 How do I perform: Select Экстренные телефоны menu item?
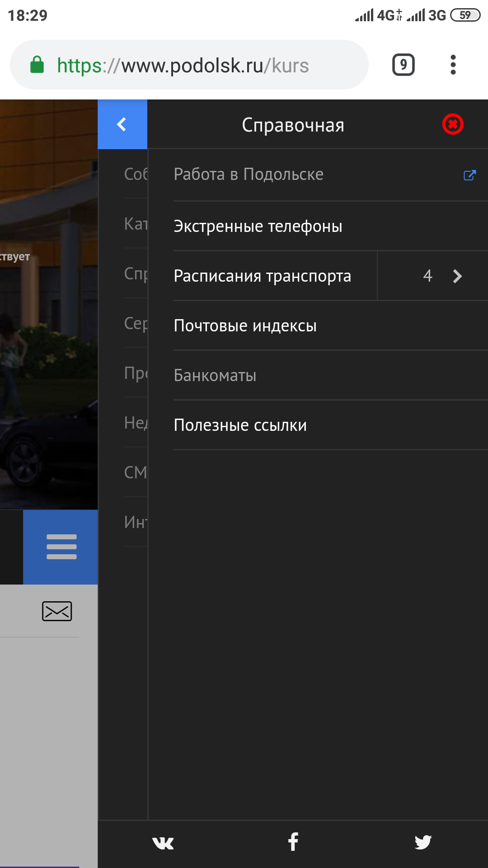(258, 226)
